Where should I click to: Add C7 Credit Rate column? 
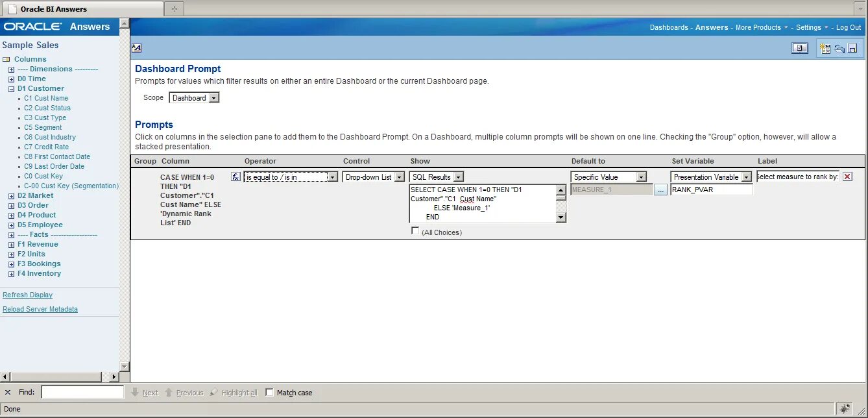point(47,147)
